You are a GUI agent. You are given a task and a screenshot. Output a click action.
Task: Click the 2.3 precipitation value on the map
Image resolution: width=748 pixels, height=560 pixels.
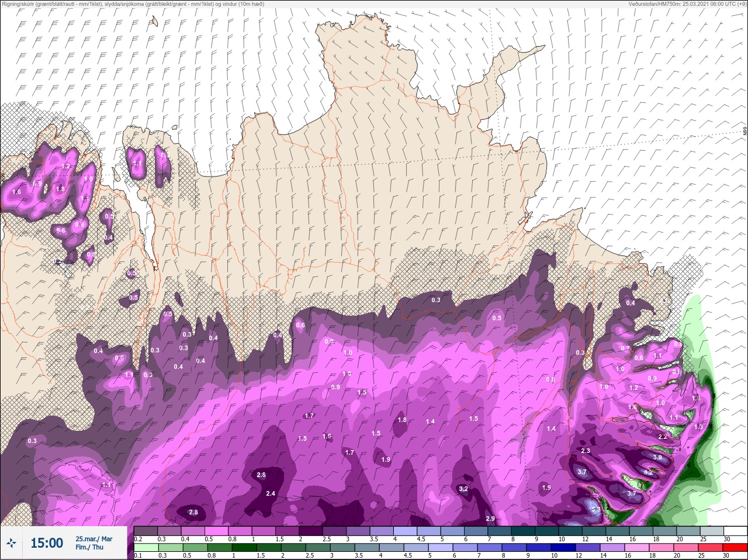[586, 451]
